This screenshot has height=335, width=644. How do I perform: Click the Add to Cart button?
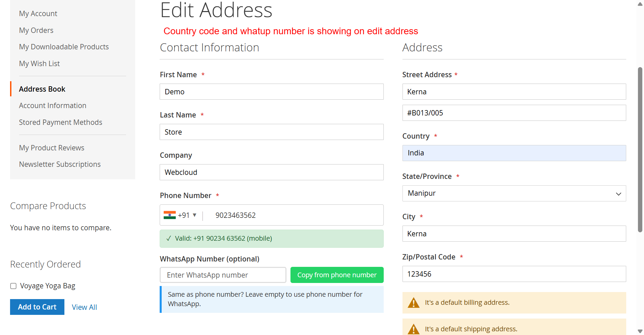pyautogui.click(x=37, y=307)
